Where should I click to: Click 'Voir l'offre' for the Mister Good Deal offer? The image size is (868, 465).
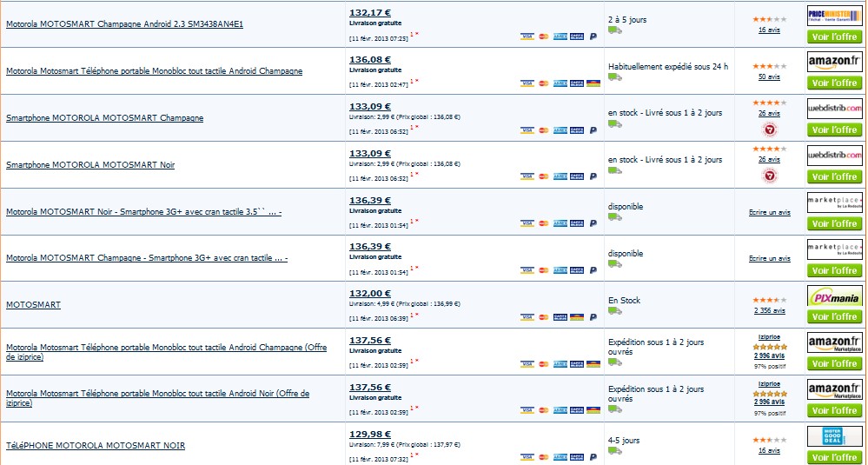[835, 457]
